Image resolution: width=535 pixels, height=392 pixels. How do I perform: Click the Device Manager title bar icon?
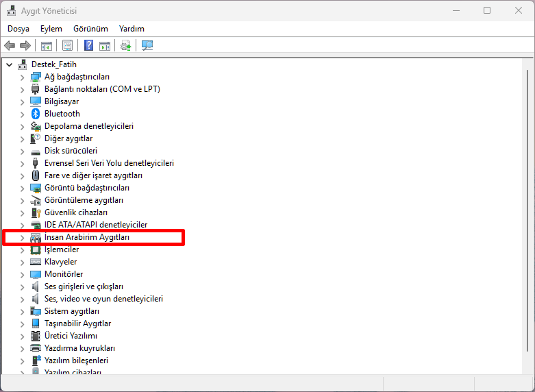coord(11,11)
